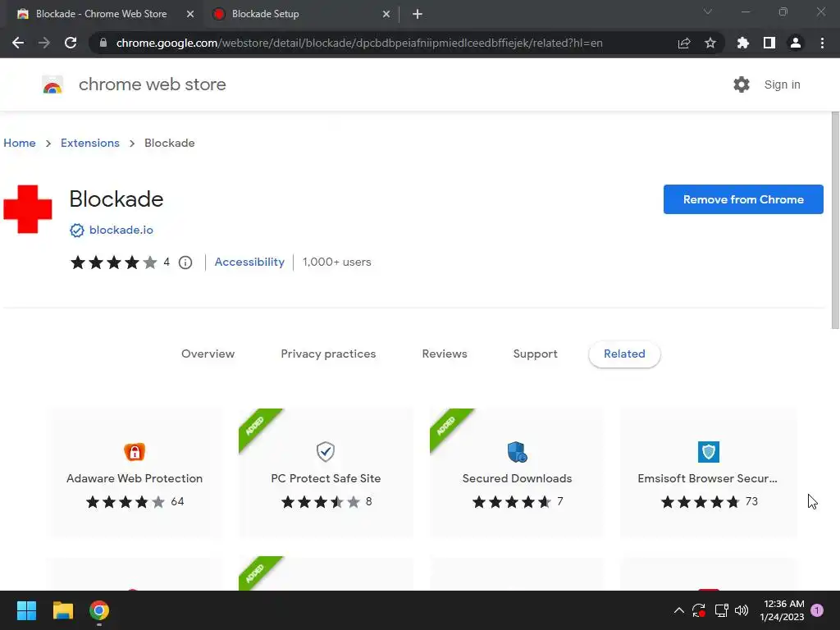Click the Sign in link
The width and height of the screenshot is (840, 630).
pos(782,84)
